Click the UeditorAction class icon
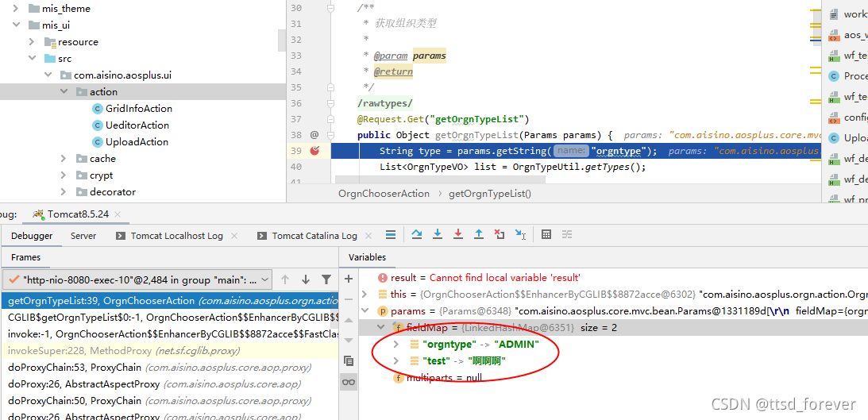 point(97,125)
